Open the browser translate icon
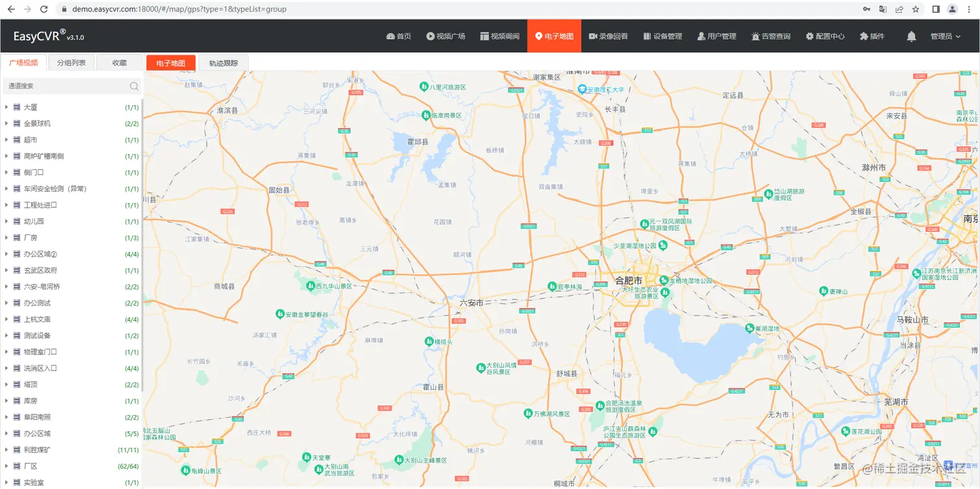980x489 pixels. pyautogui.click(x=883, y=9)
